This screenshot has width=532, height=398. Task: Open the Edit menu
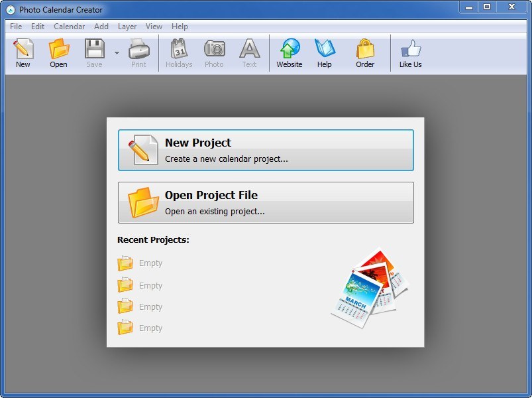click(38, 27)
